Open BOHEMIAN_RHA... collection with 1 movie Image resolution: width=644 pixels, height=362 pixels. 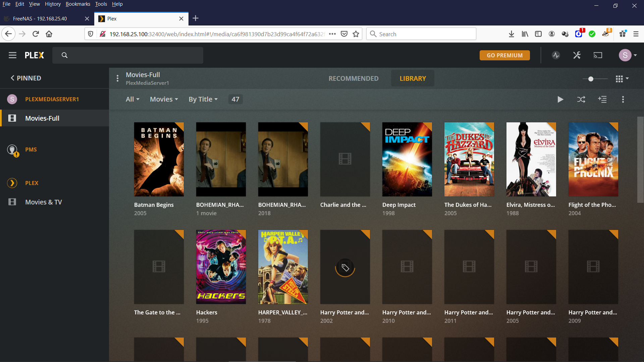(221, 159)
